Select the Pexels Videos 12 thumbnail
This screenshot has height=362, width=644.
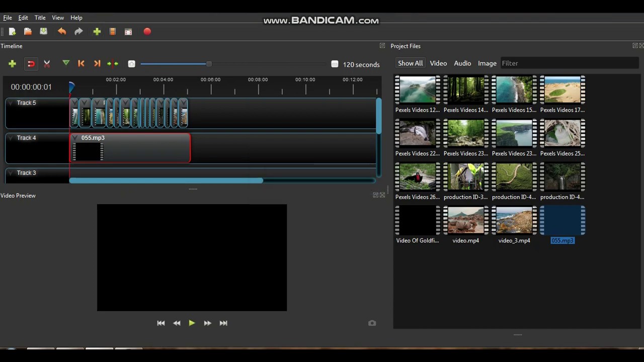coord(418,89)
